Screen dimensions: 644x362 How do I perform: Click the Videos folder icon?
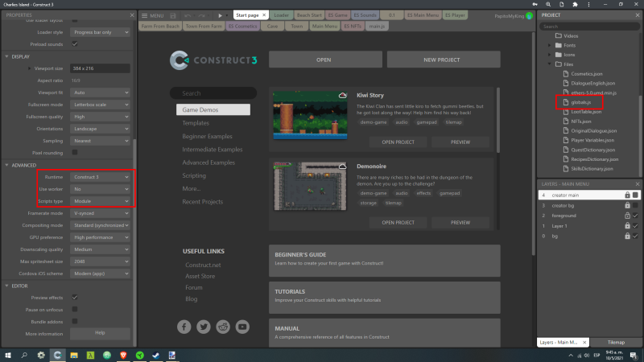(x=559, y=35)
